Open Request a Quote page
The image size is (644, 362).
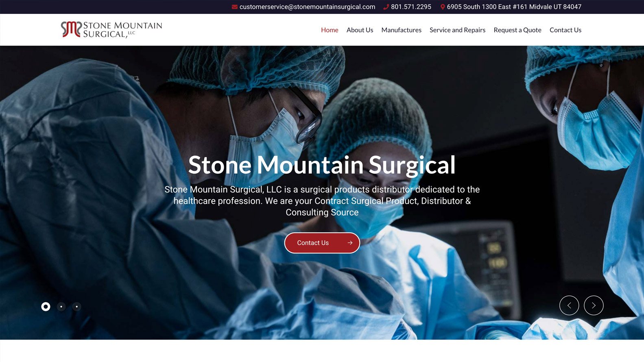(517, 30)
